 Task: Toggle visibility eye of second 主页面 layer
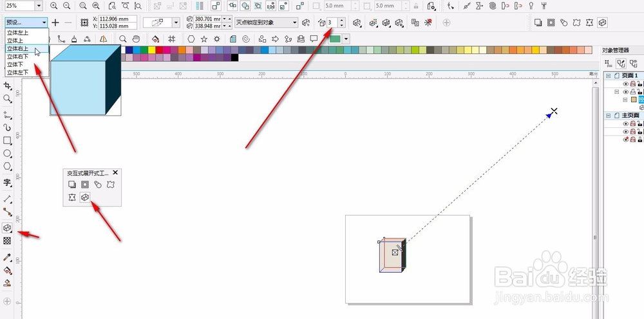626,132
